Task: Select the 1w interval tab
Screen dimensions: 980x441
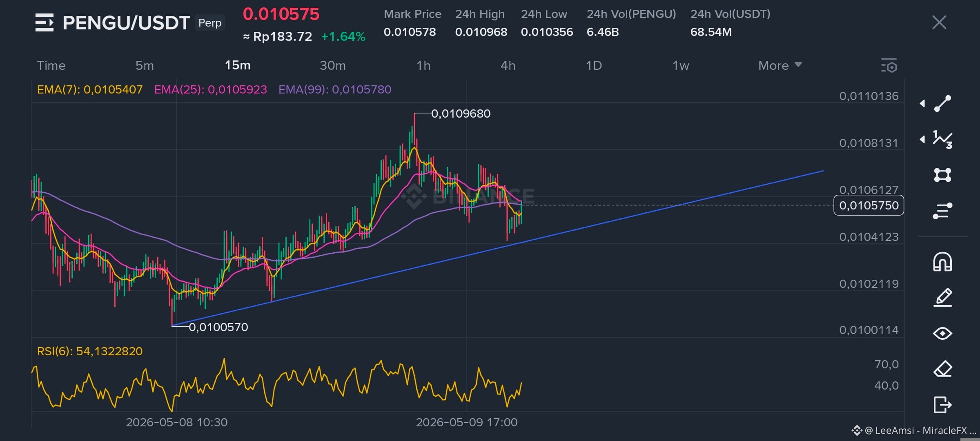Action: tap(681, 65)
